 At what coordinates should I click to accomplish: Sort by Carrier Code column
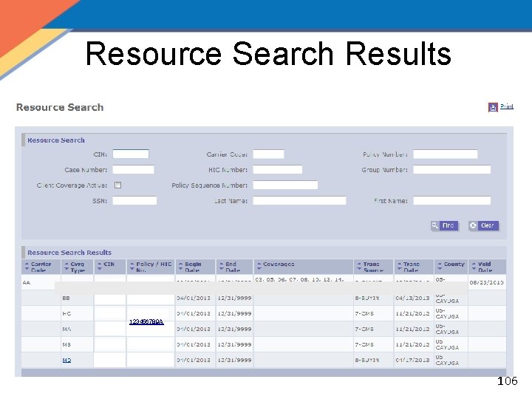pyautogui.click(x=41, y=267)
